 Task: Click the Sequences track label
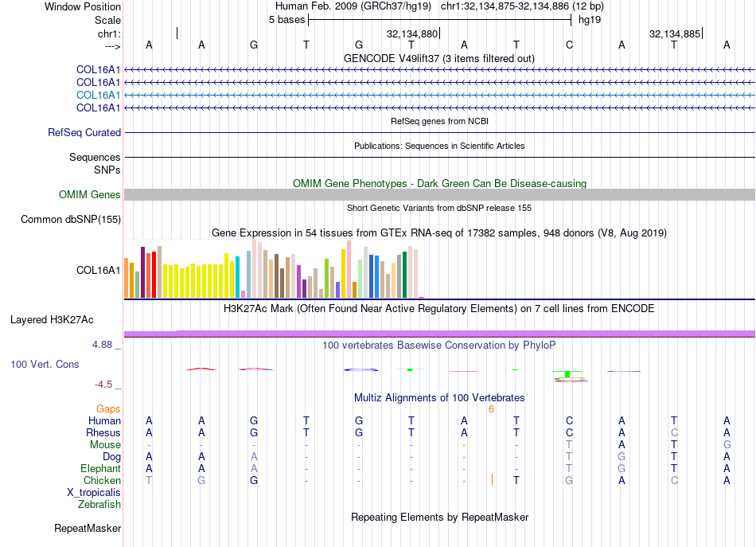click(x=95, y=157)
